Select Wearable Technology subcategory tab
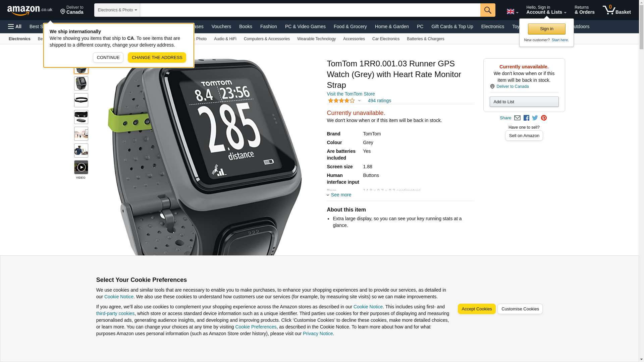The width and height of the screenshot is (644, 362). pyautogui.click(x=316, y=39)
